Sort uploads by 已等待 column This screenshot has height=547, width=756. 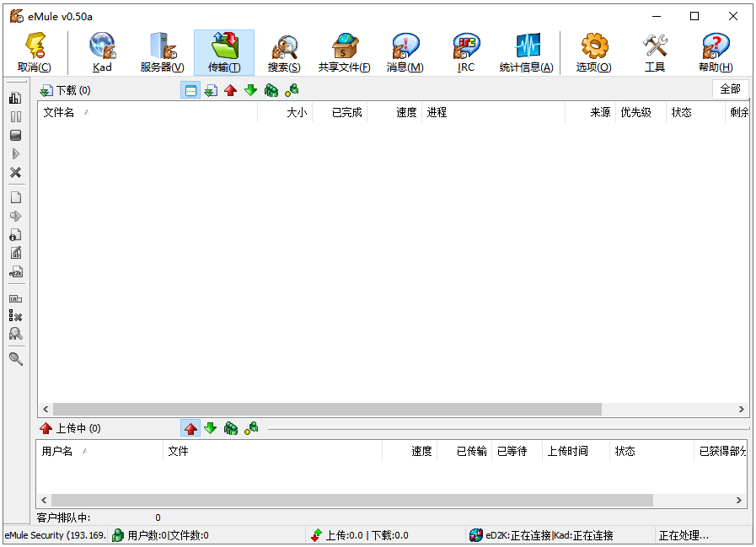[x=517, y=451]
